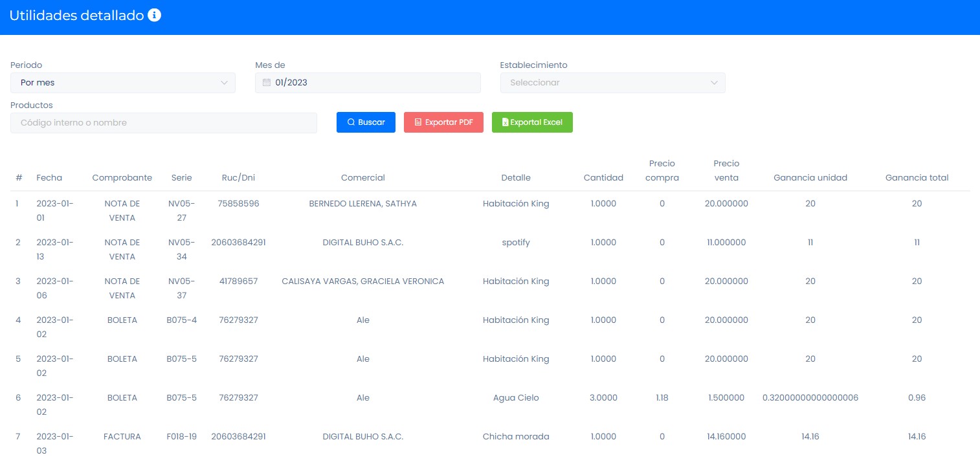Select the Agua Cielo detail cell

click(515, 398)
